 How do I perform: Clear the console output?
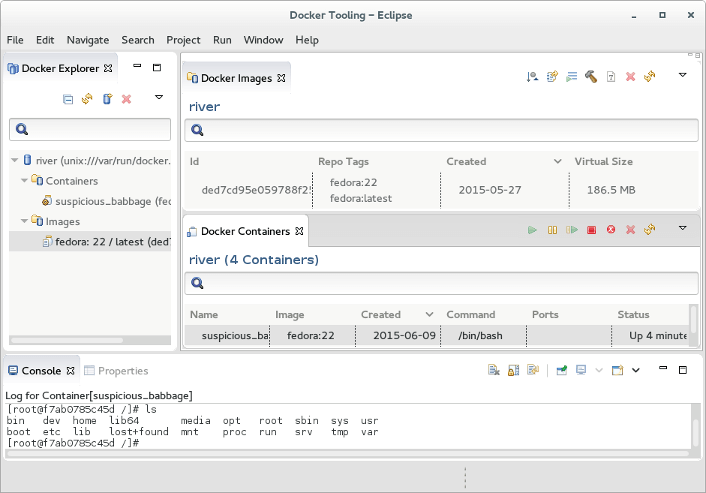494,370
